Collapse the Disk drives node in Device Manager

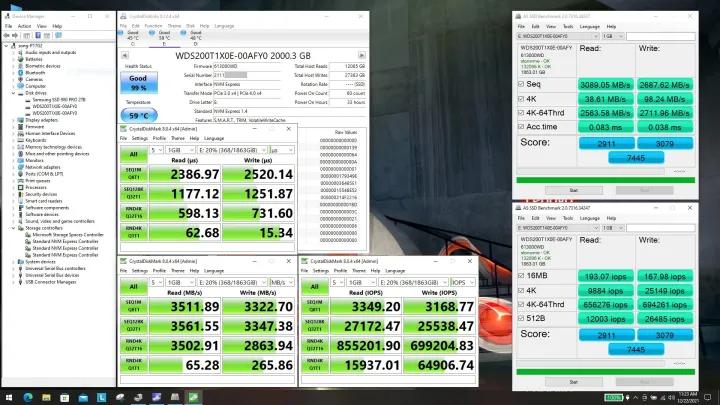coord(14,93)
